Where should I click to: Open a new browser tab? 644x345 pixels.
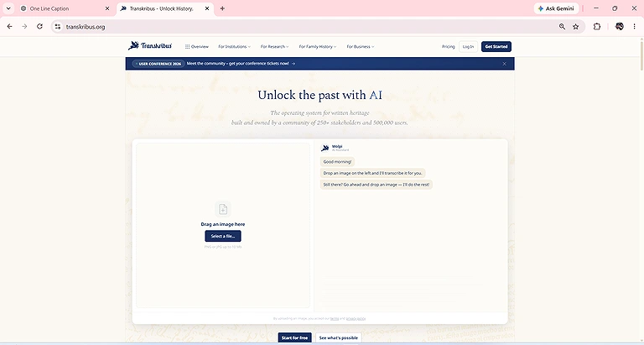point(222,8)
